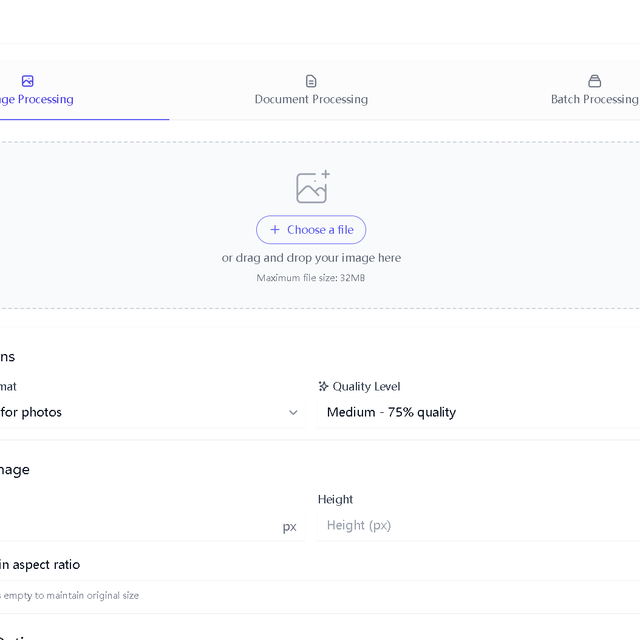
Task: Click the 'Maximum file size: 32MB' note
Action: point(311,277)
